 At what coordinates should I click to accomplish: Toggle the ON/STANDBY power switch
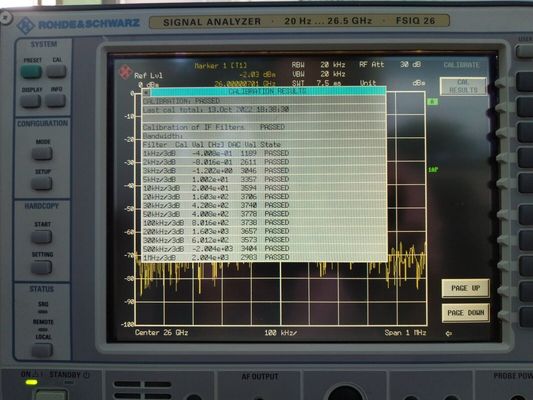(x=51, y=395)
